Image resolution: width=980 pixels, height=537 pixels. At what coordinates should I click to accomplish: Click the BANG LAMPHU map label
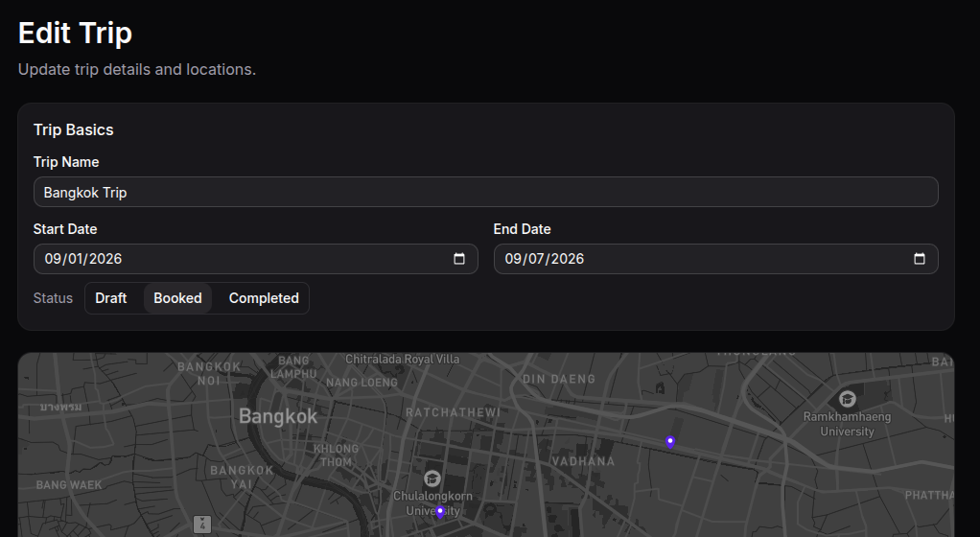293,367
